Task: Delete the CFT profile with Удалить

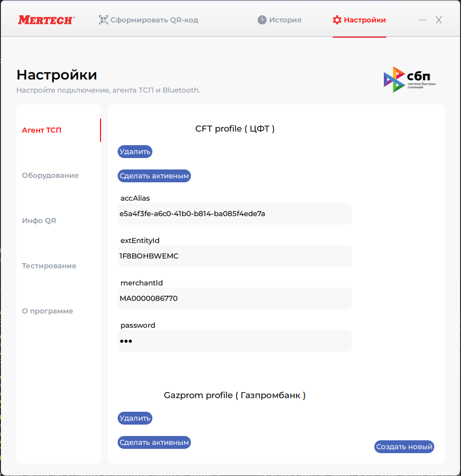Action: tap(135, 152)
